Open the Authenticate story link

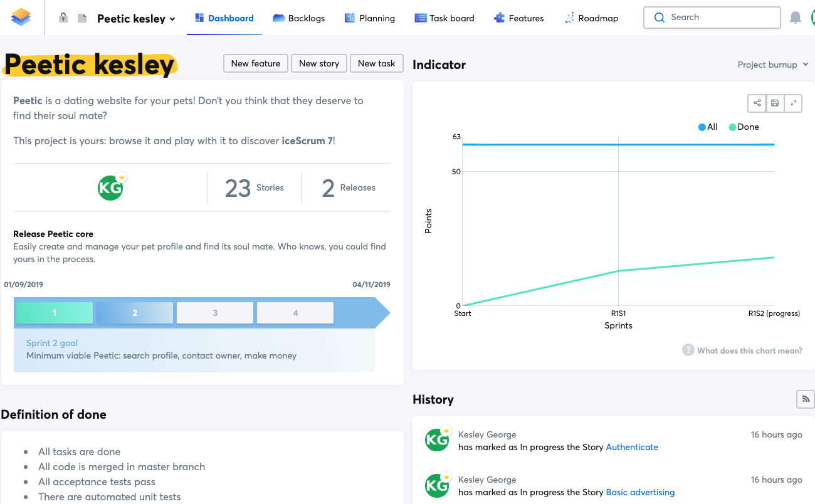(x=632, y=447)
